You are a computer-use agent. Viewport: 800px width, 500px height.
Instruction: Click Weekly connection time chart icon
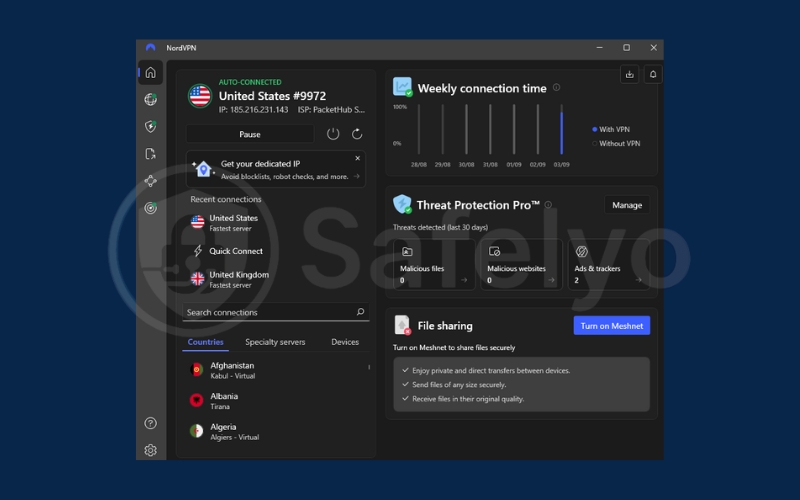(402, 87)
